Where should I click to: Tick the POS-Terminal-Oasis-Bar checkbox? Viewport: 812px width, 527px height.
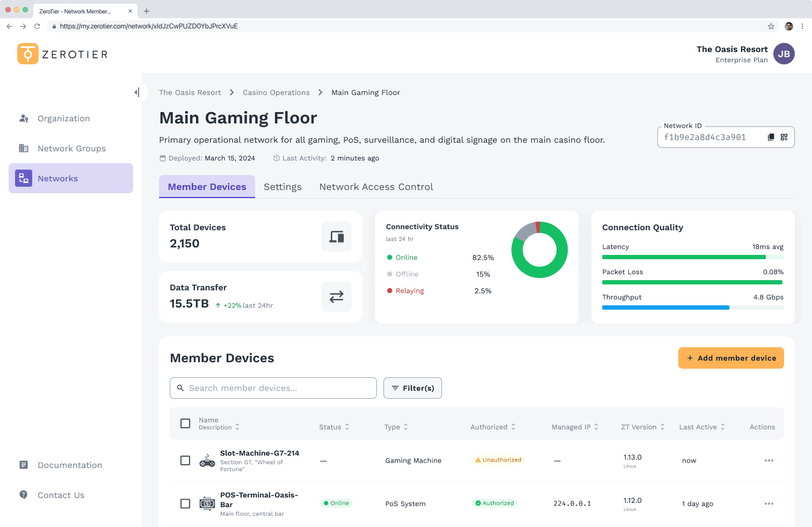click(185, 503)
